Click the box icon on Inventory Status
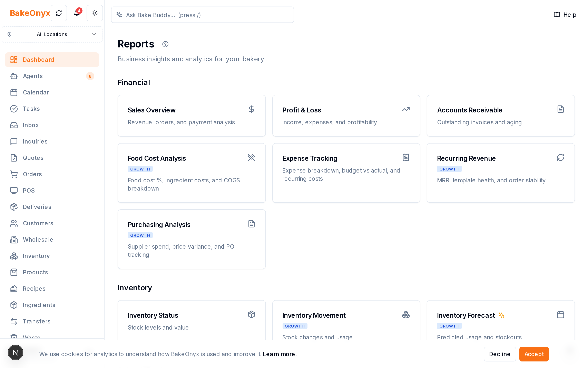This screenshot has width=588, height=368. pos(252,314)
